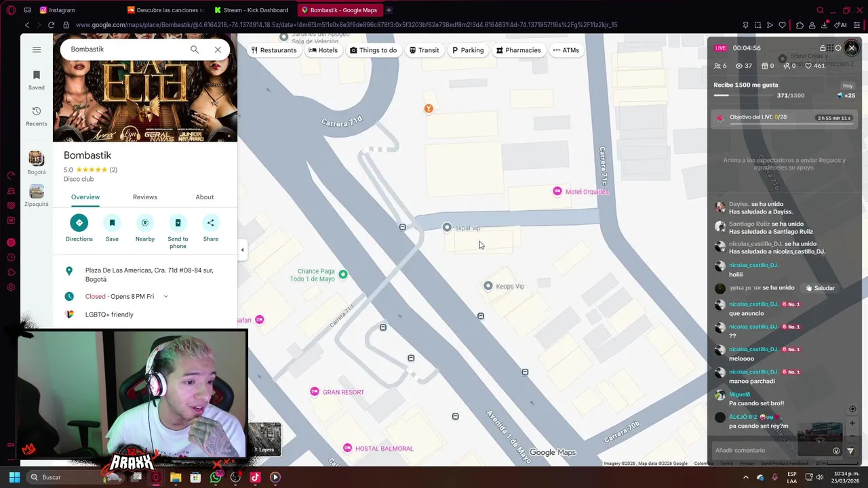868x488 pixels.
Task: Get Directions to Bombastik
Action: [x=79, y=228]
